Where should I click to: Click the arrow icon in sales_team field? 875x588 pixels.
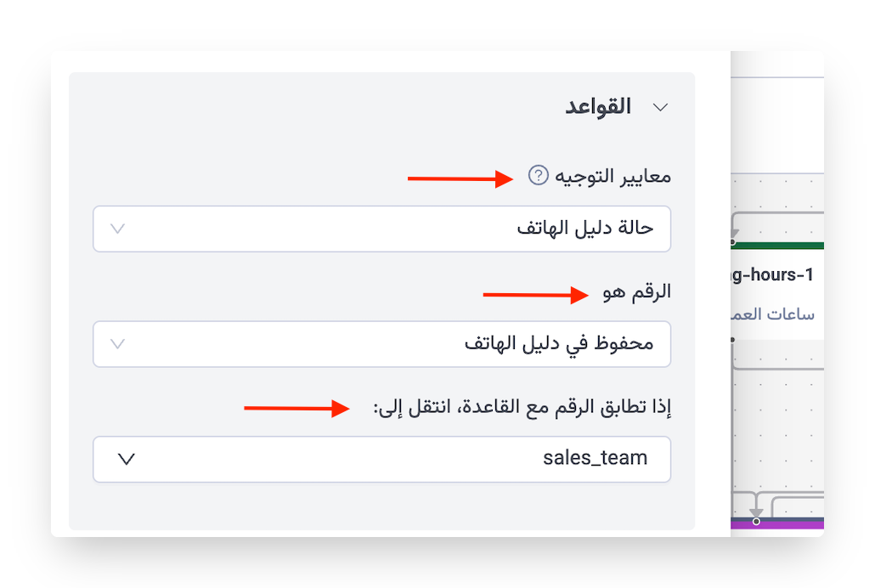[126, 459]
